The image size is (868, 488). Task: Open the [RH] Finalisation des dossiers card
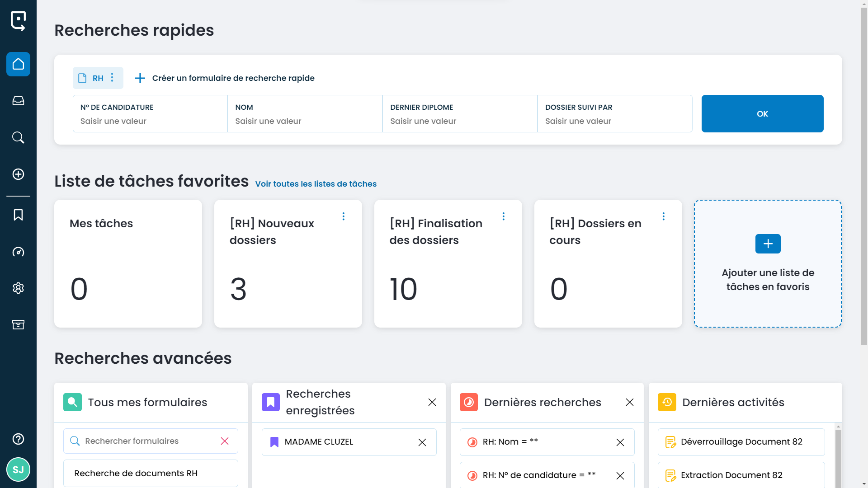click(448, 263)
